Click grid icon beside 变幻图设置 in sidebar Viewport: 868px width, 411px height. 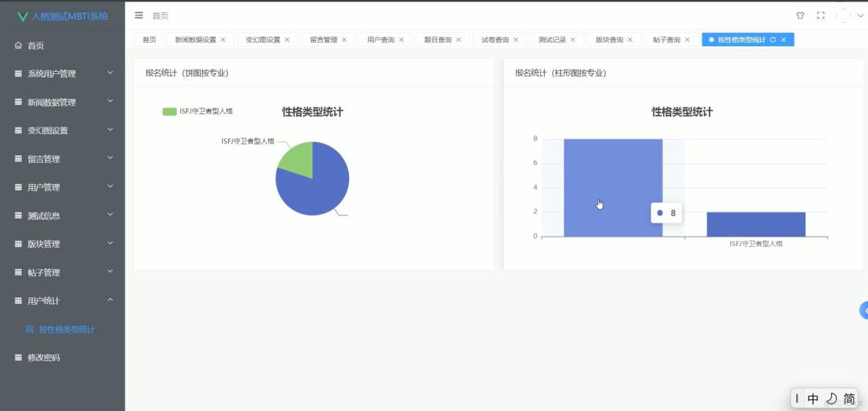[x=18, y=130]
